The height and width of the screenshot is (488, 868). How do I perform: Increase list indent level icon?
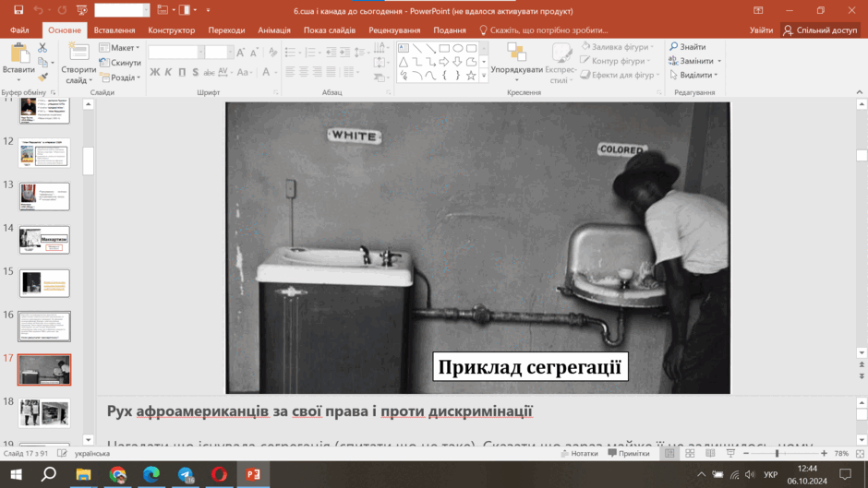click(x=344, y=53)
